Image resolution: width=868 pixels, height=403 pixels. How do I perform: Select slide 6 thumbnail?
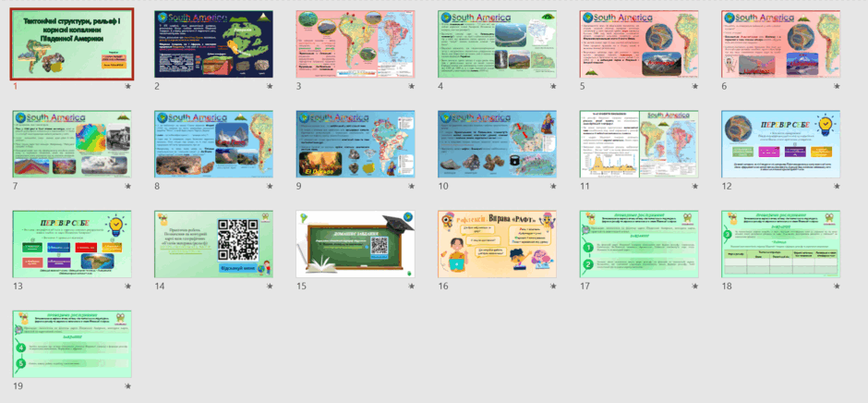click(780, 43)
